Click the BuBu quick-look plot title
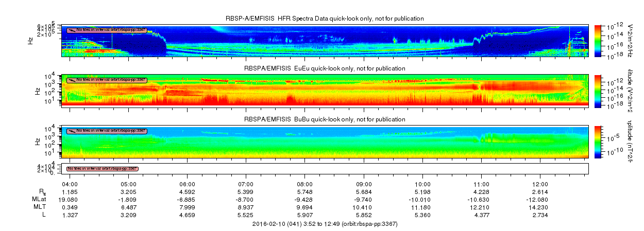 [x=325, y=119]
